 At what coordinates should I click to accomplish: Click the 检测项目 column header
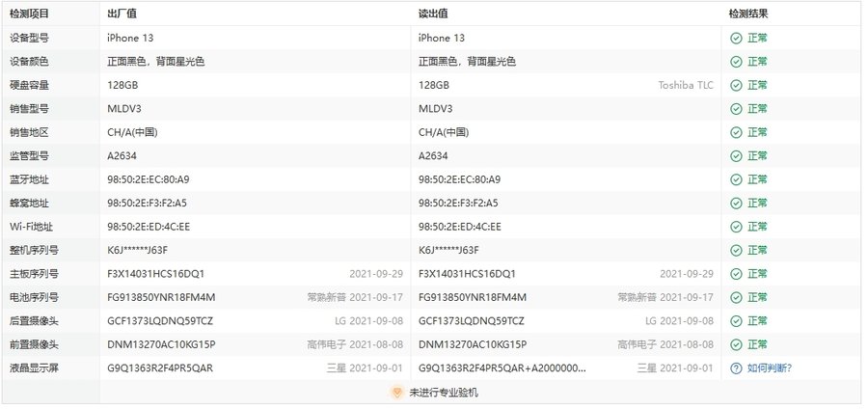coord(29,14)
